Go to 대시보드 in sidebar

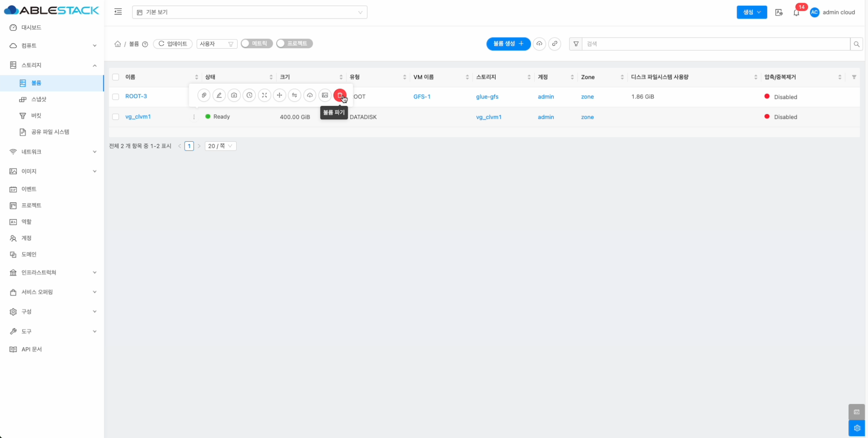(x=31, y=28)
